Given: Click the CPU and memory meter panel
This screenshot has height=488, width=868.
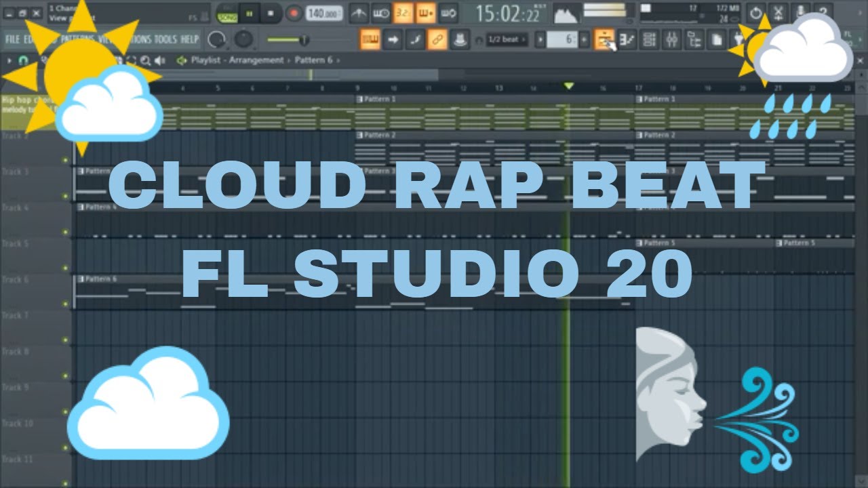Looking at the screenshot, I should pyautogui.click(x=689, y=13).
